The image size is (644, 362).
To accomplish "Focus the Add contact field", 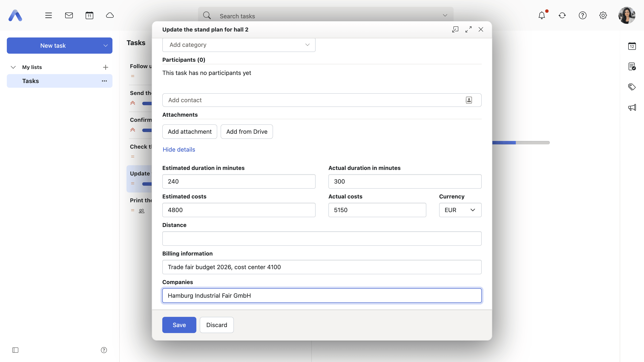I will 322,100.
